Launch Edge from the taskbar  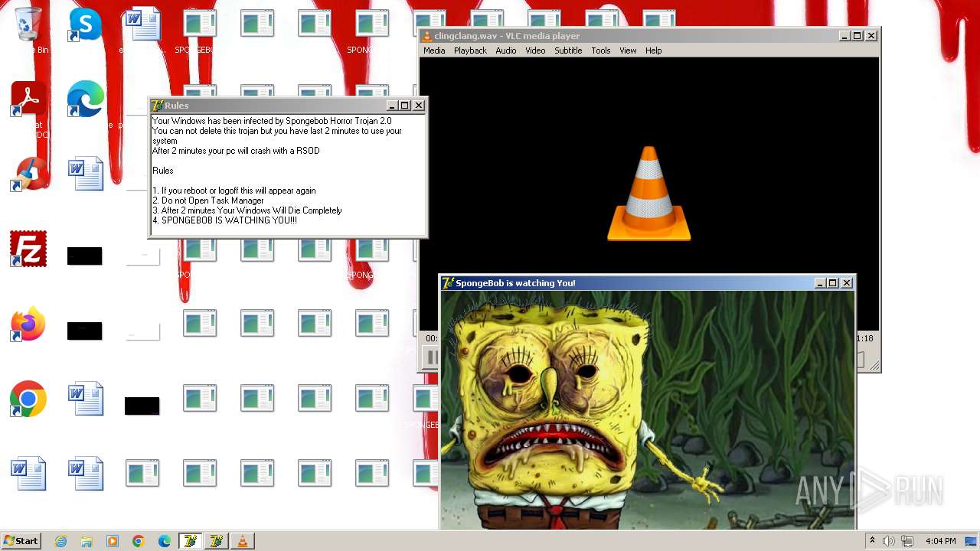coord(165,541)
